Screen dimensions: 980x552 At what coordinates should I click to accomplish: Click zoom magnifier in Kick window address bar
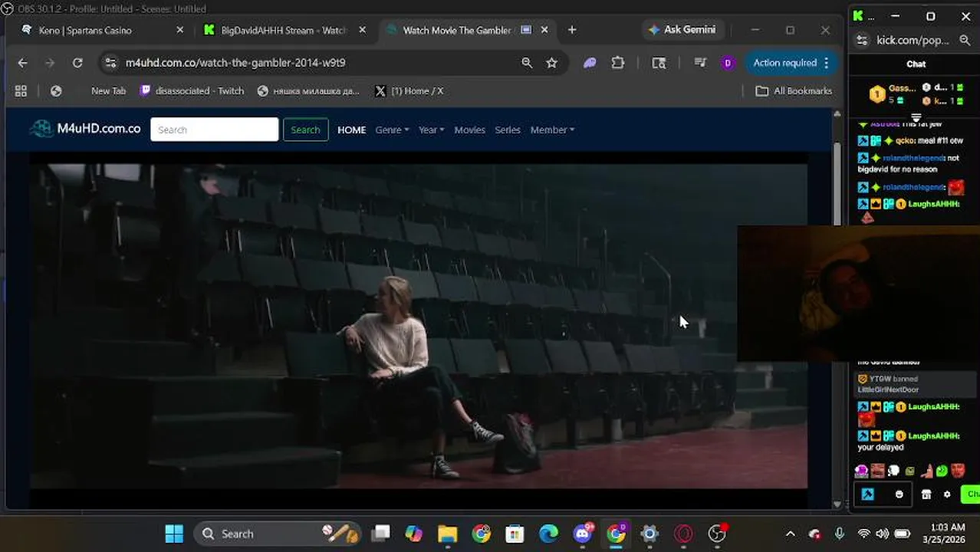[965, 40]
